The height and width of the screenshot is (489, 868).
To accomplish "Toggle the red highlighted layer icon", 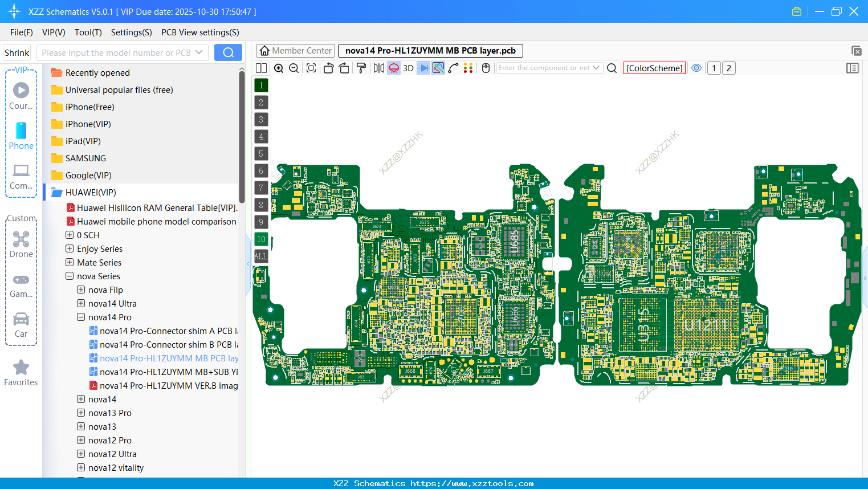I will click(394, 68).
